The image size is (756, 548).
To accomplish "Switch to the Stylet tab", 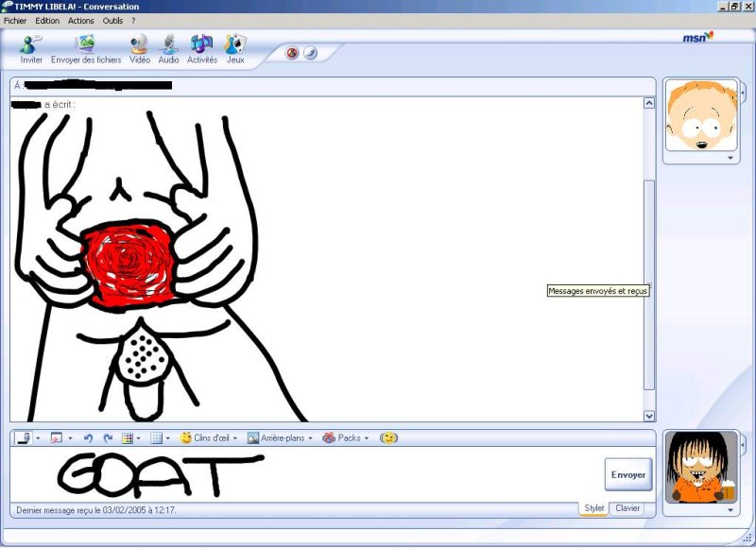I will 593,508.
